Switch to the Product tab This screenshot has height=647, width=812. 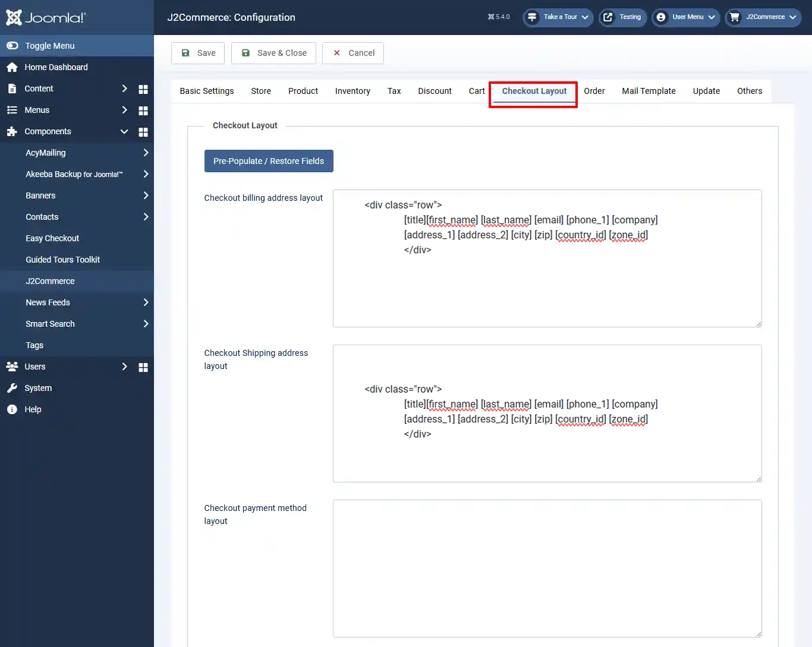(303, 91)
